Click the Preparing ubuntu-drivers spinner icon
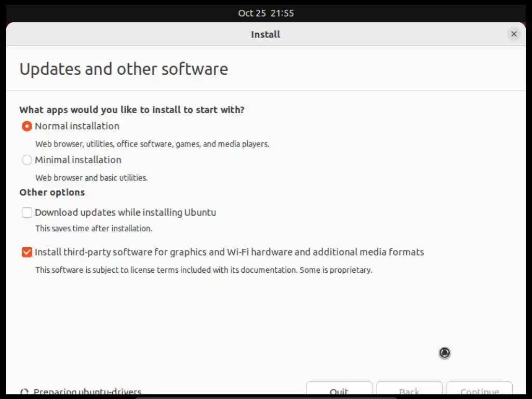The height and width of the screenshot is (399, 532). click(x=24, y=392)
